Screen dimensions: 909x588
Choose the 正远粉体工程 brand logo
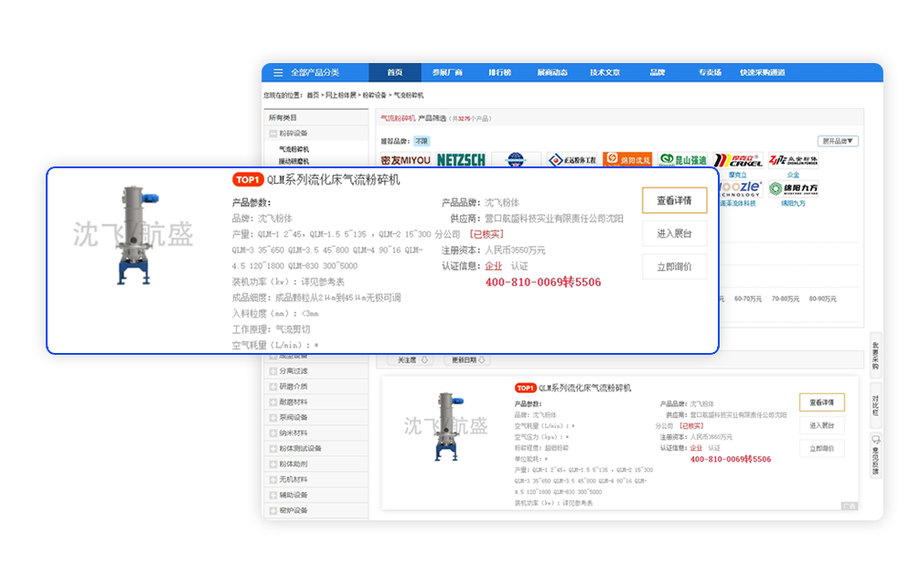coord(572,159)
